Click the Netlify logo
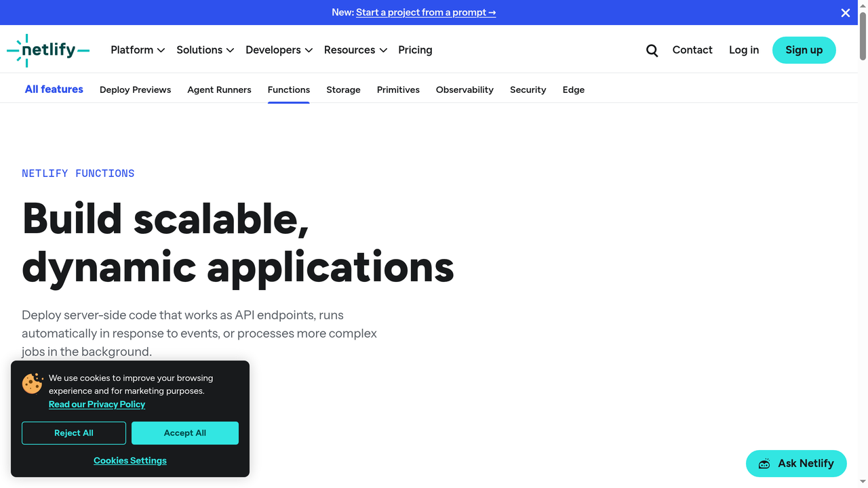868x488 pixels. click(47, 49)
